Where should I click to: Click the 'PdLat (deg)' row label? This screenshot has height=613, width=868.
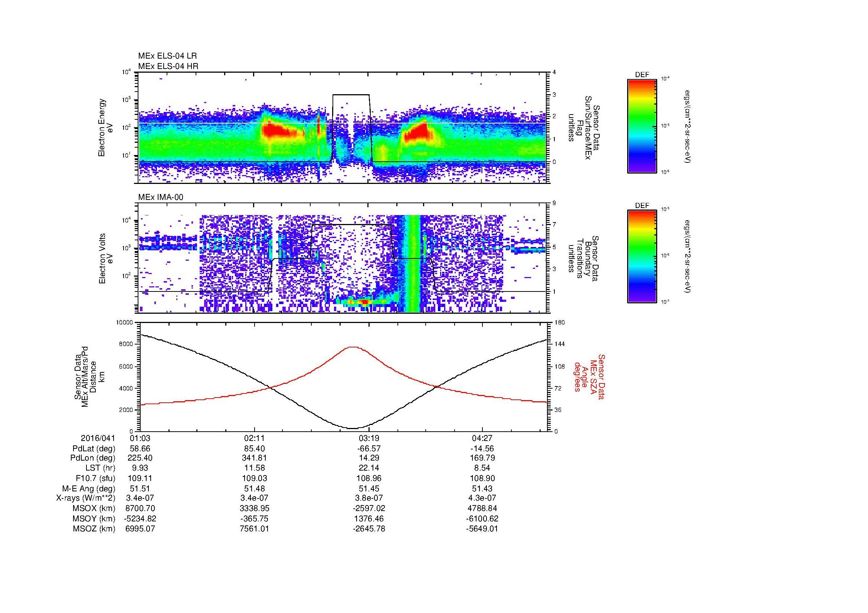[x=94, y=449]
